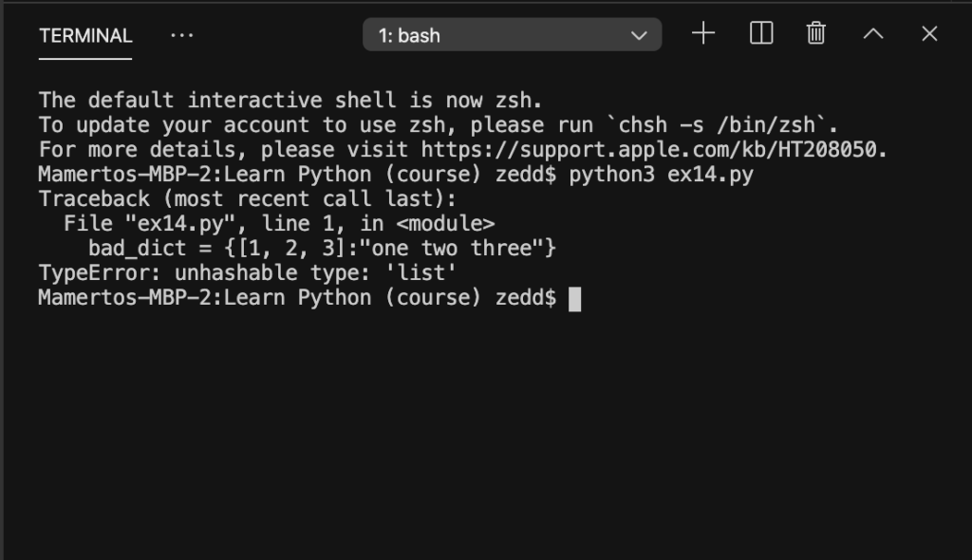
Task: Close the terminal panel
Action: click(929, 33)
